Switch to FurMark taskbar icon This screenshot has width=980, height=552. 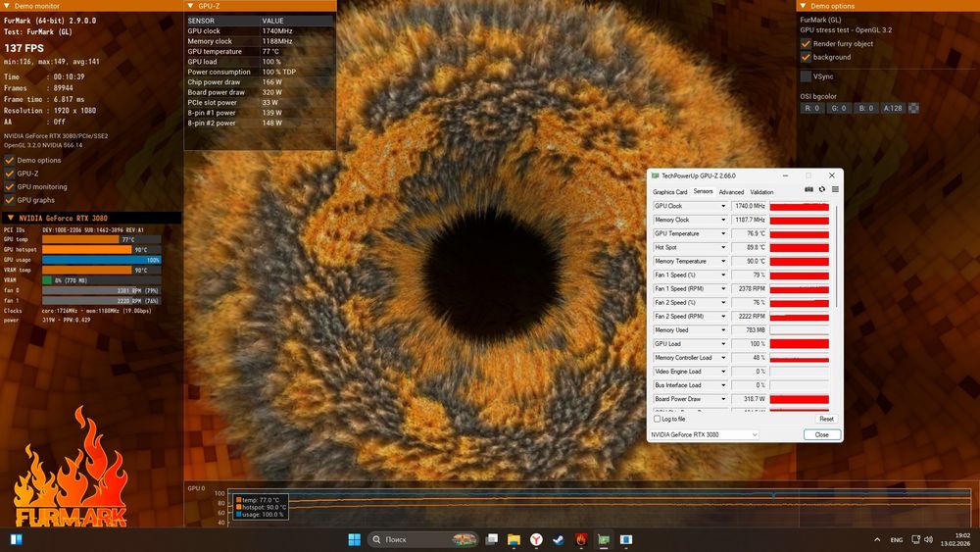[x=581, y=539]
